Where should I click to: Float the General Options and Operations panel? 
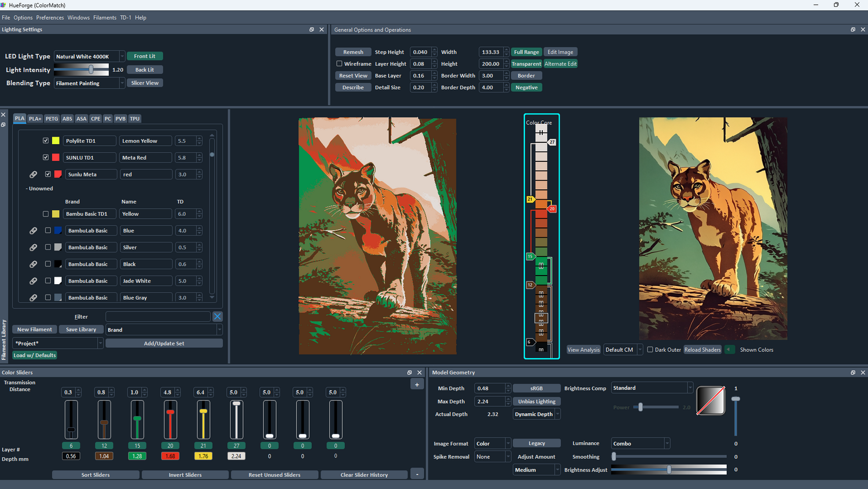point(853,30)
